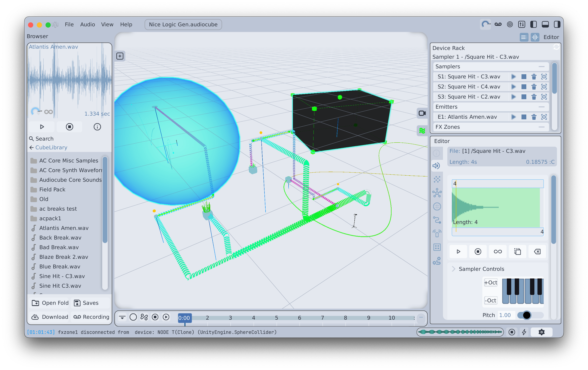Toggle loop button in sampler editor
Screen dimensions: 588x370
coord(498,251)
